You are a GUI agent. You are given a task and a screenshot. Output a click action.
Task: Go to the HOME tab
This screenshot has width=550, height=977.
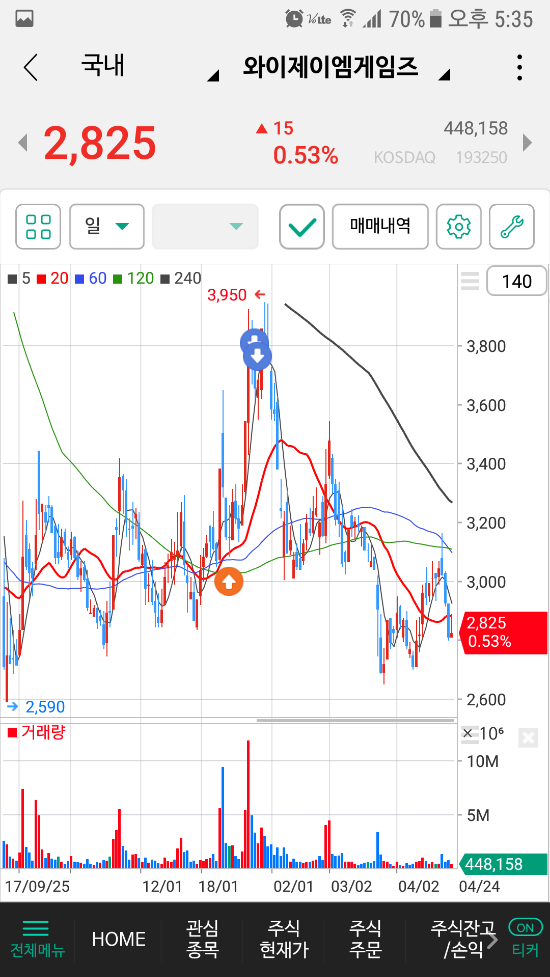tap(118, 939)
